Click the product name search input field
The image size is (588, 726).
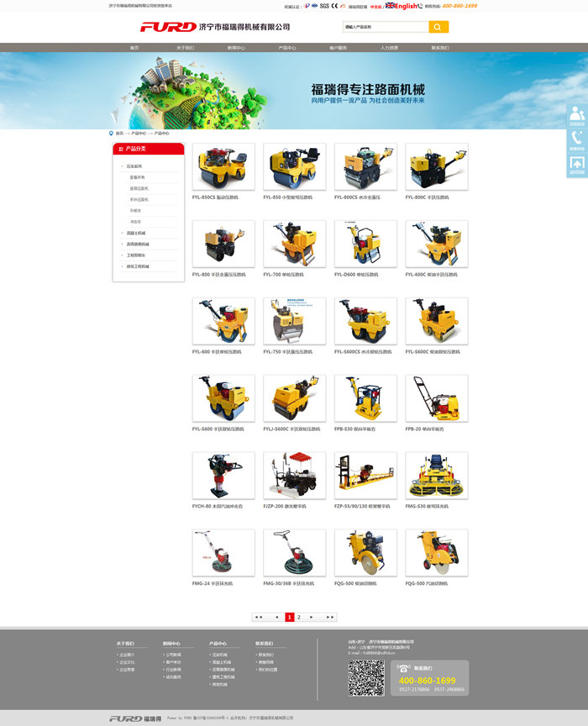386,27
